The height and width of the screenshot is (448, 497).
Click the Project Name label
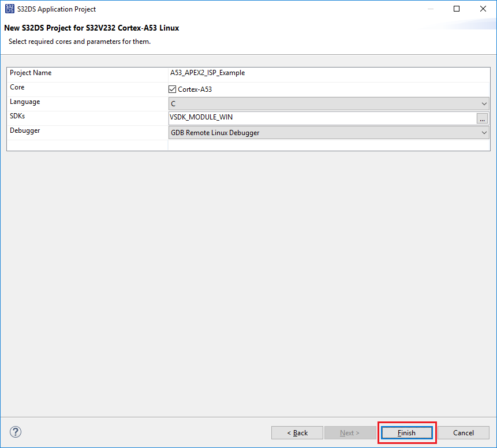tap(31, 73)
